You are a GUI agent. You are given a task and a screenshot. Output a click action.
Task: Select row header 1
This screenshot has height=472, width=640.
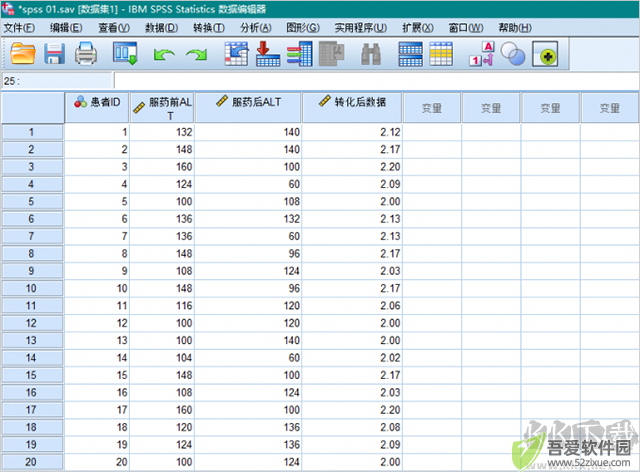32,132
